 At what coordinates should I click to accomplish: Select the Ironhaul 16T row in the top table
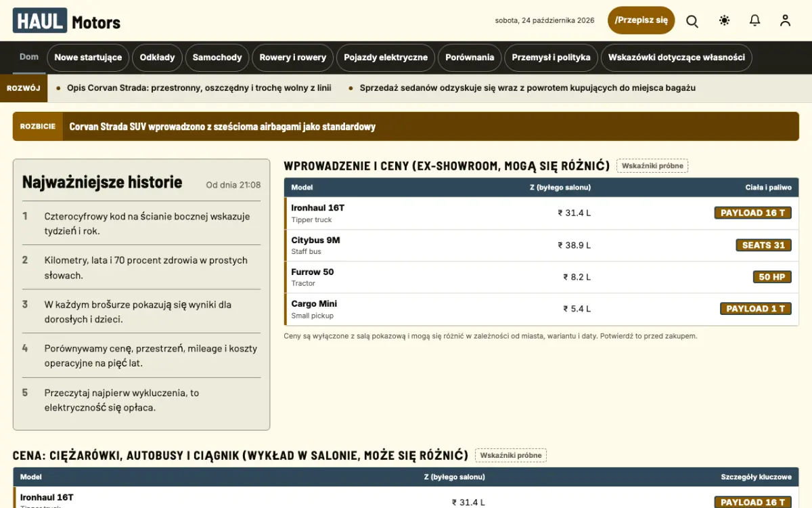click(x=541, y=213)
